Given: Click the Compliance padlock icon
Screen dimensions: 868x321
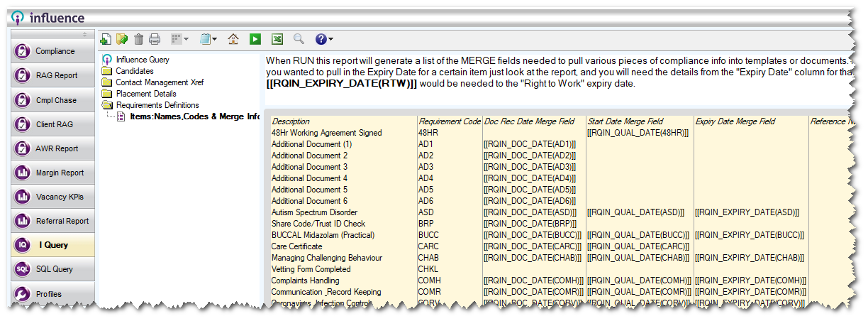Looking at the screenshot, I should coord(22,51).
